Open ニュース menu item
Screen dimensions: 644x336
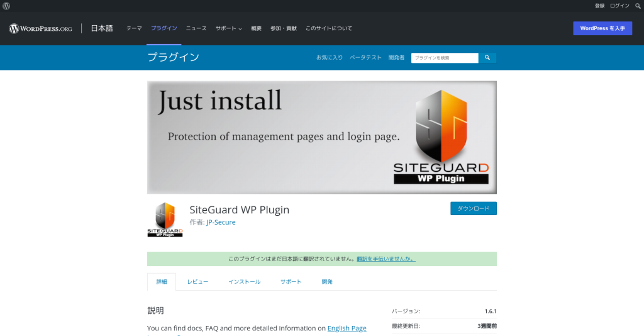pos(196,28)
